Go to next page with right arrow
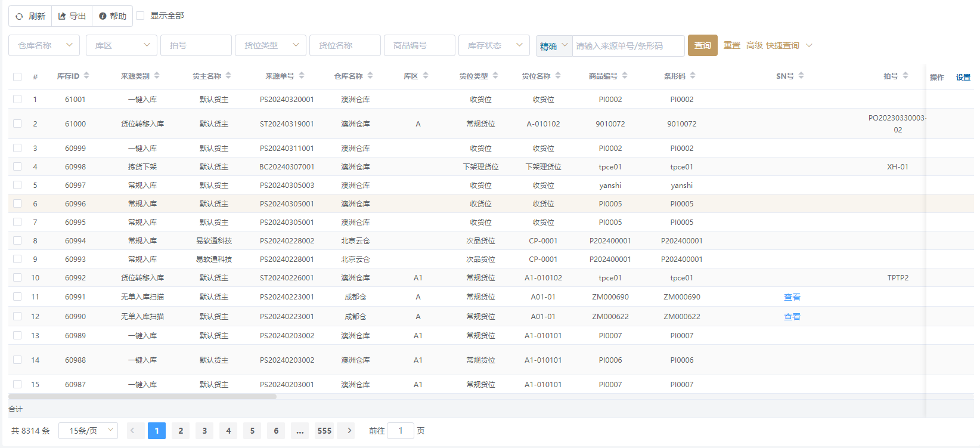This screenshot has height=448, width=980. click(x=346, y=431)
